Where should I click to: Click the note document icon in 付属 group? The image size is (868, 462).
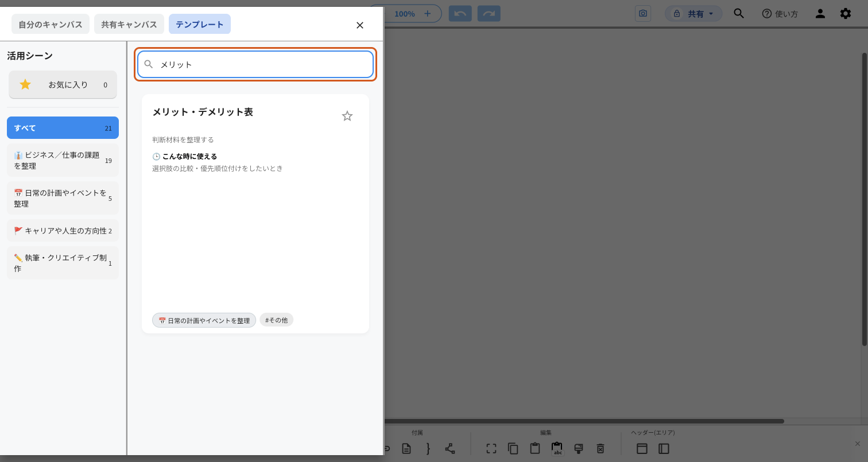pyautogui.click(x=406, y=449)
